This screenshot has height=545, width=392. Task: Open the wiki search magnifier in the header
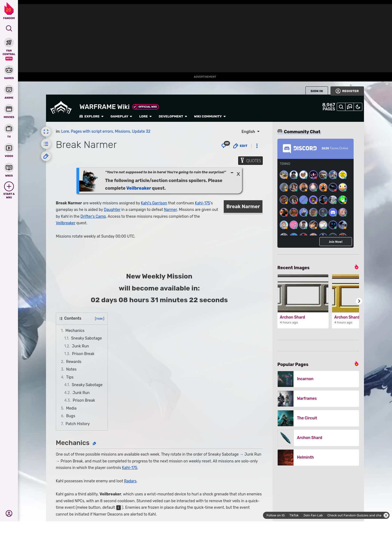[x=341, y=107]
